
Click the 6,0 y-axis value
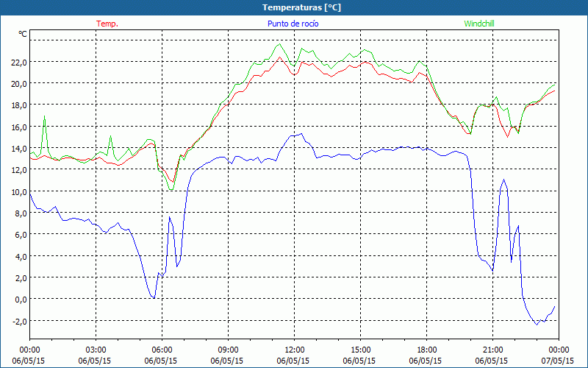tap(21, 234)
